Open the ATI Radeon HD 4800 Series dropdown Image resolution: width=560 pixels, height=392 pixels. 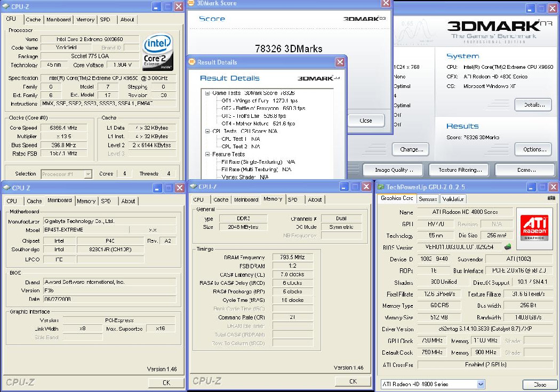[x=481, y=384]
